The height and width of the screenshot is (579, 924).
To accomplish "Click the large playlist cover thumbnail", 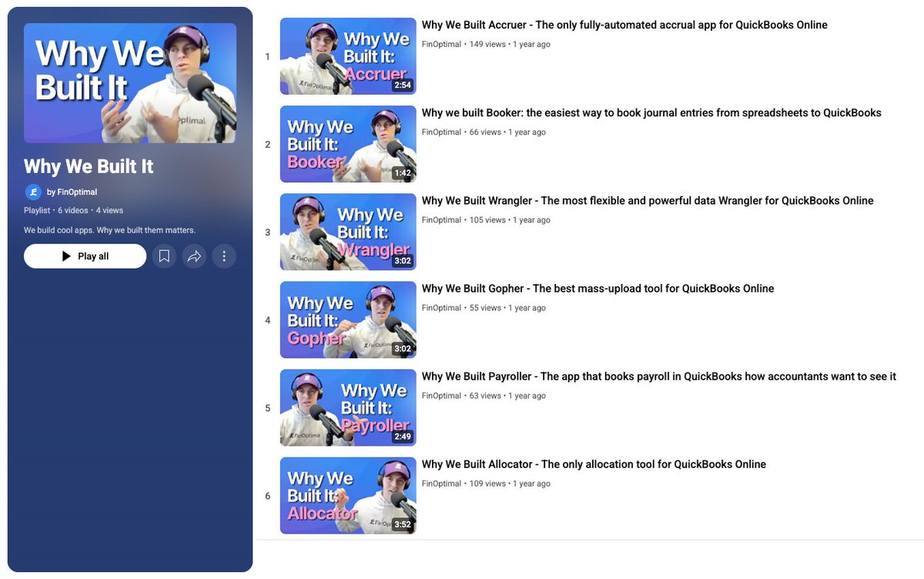I will tap(130, 83).
